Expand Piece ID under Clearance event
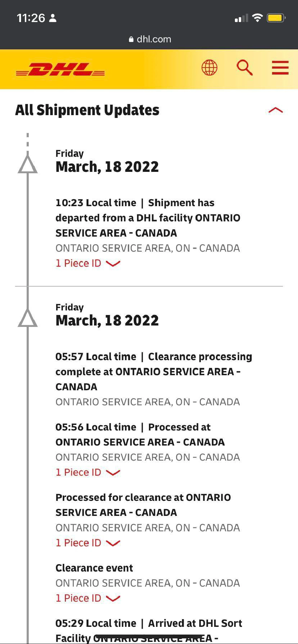The height and width of the screenshot is (644, 298). [88, 598]
